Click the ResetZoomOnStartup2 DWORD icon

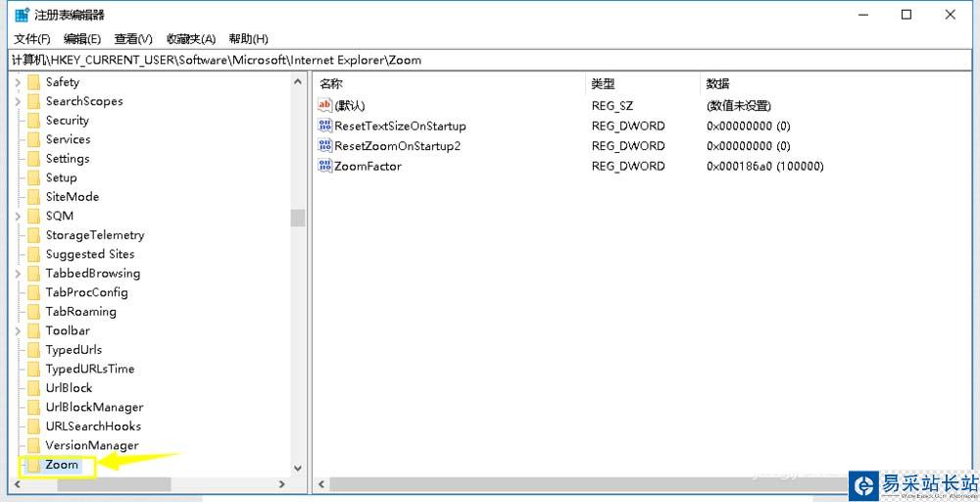325,146
